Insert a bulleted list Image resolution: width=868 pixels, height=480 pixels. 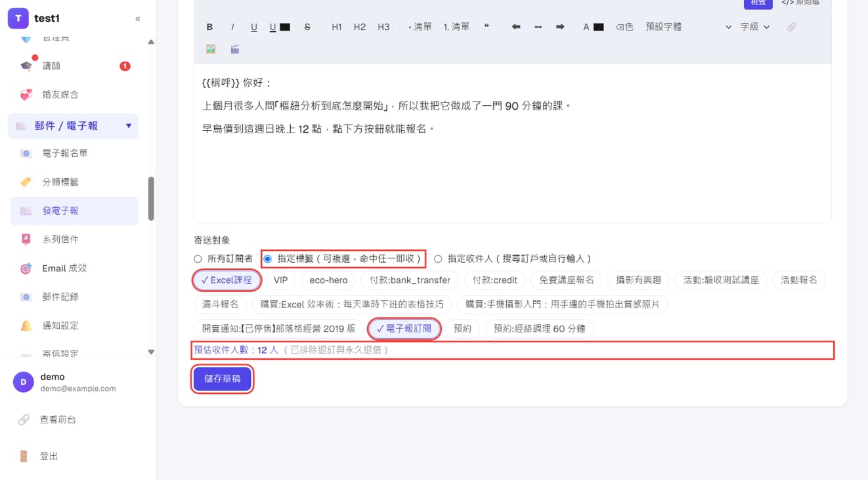coord(420,27)
